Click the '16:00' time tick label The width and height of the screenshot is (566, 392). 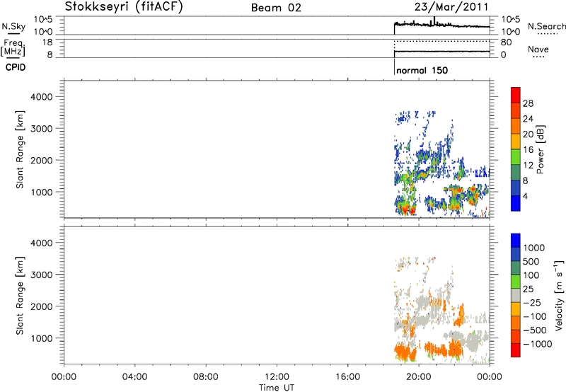pos(347,377)
